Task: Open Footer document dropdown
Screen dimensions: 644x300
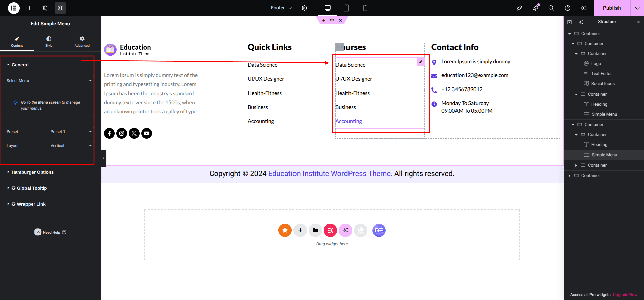Action: pyautogui.click(x=281, y=8)
